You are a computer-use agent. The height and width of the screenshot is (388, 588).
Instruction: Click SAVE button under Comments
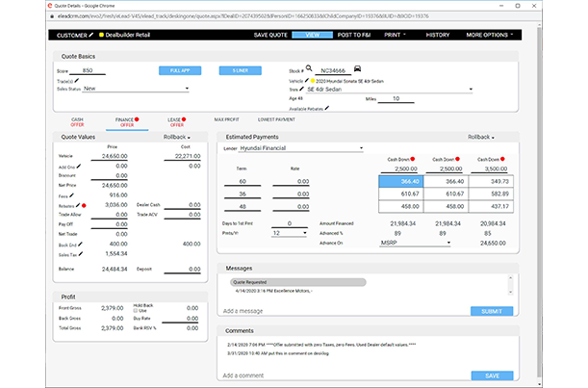(x=492, y=375)
